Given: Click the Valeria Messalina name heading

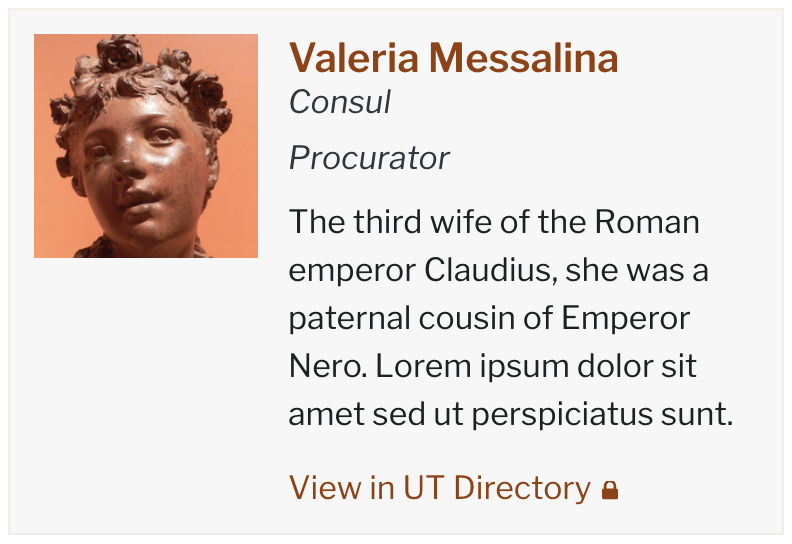Looking at the screenshot, I should coord(453,59).
